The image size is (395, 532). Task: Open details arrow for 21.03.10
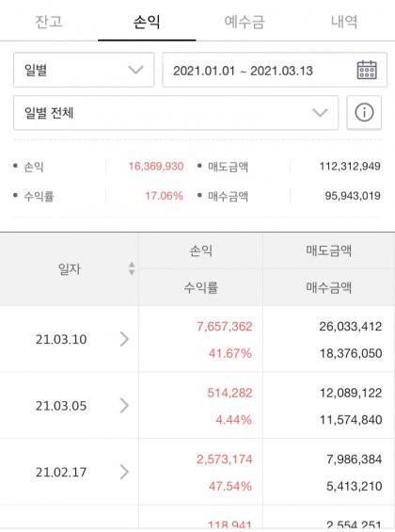(124, 339)
